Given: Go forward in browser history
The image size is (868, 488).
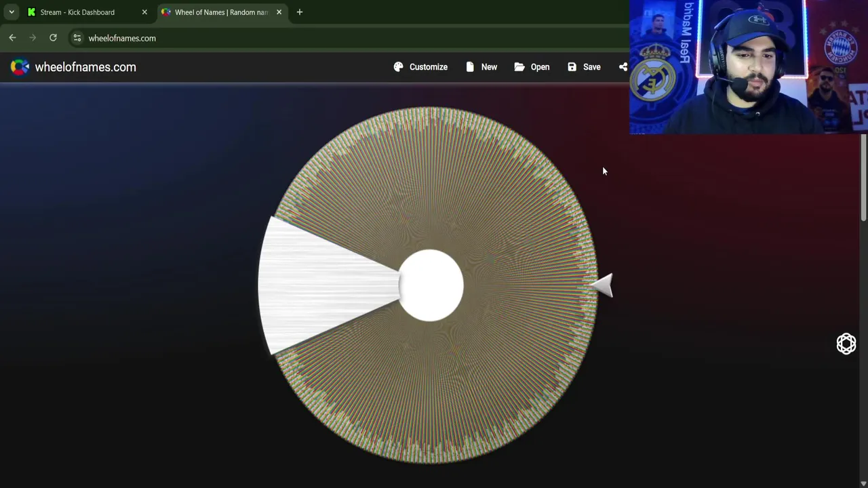Looking at the screenshot, I should [33, 38].
